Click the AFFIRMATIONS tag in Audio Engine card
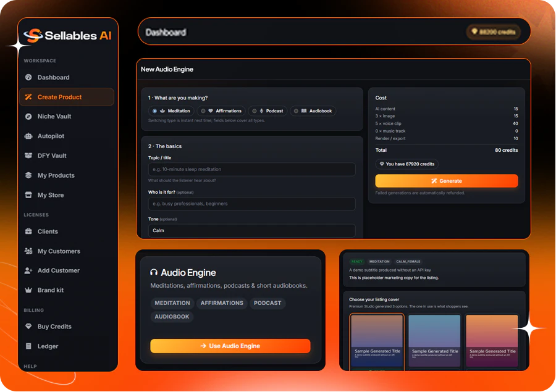 (x=222, y=303)
